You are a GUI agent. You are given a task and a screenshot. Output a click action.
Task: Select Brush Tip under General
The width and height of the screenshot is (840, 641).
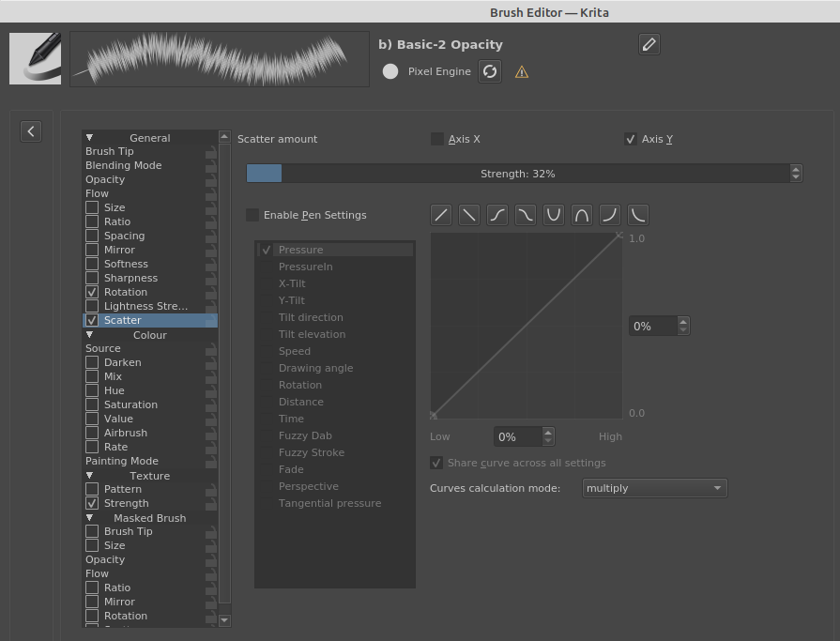[x=110, y=151]
